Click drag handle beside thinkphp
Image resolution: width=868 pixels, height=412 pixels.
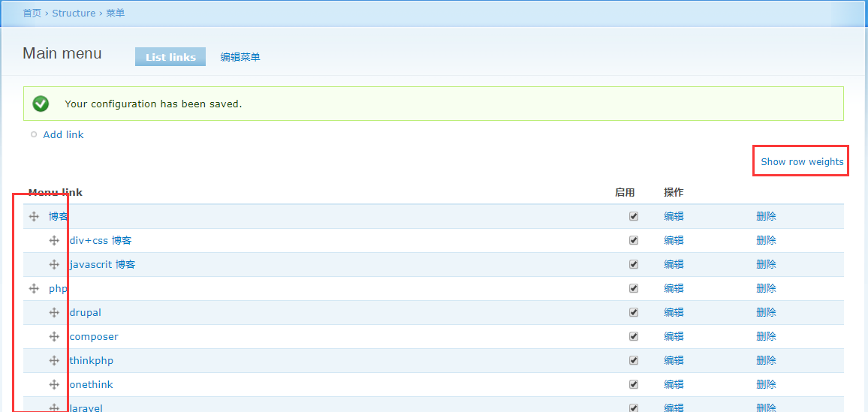click(x=54, y=360)
